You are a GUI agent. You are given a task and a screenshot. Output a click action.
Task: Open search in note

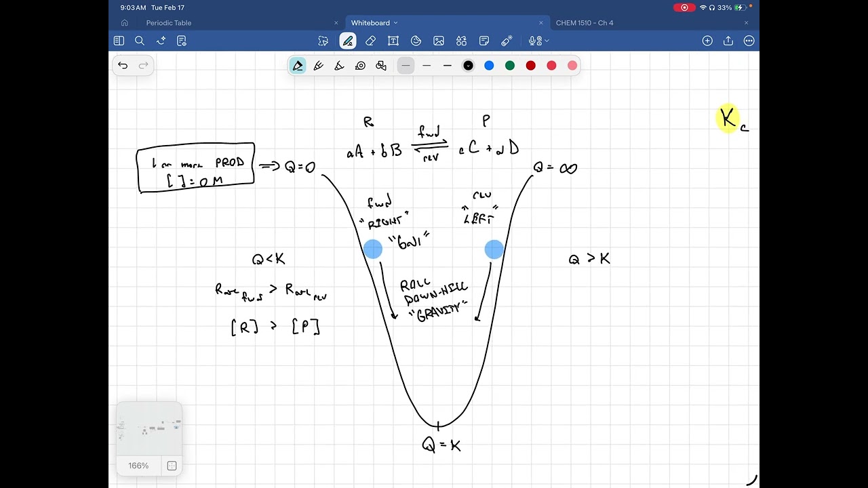click(140, 41)
